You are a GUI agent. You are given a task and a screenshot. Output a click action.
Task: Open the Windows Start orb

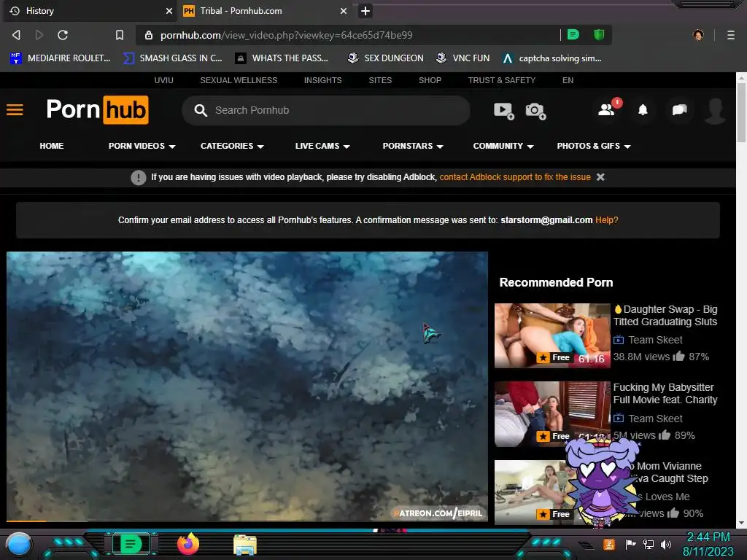point(19,545)
